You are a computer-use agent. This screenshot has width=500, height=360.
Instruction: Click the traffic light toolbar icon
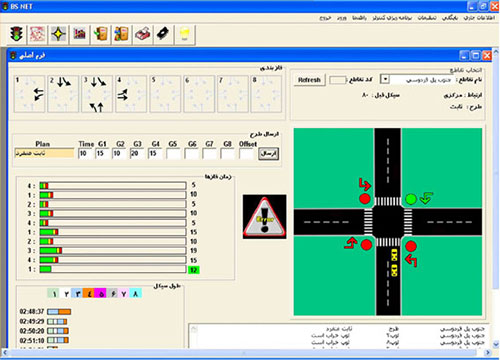coord(17,34)
